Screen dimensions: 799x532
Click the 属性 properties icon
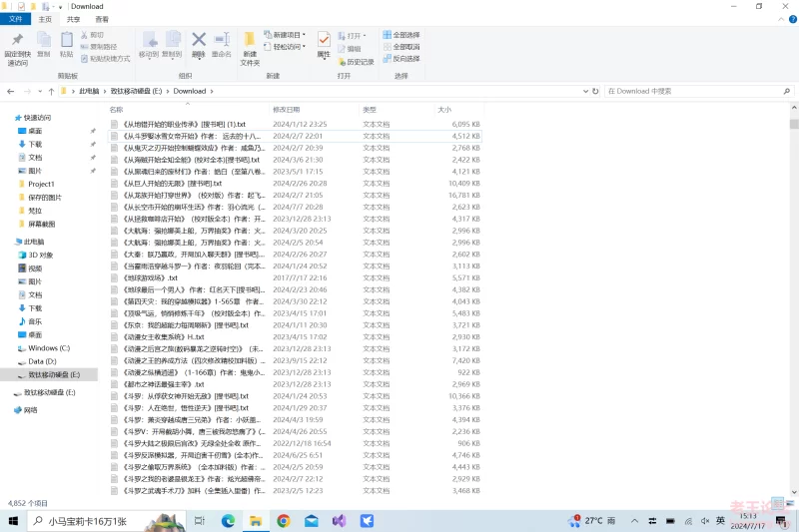pos(324,39)
